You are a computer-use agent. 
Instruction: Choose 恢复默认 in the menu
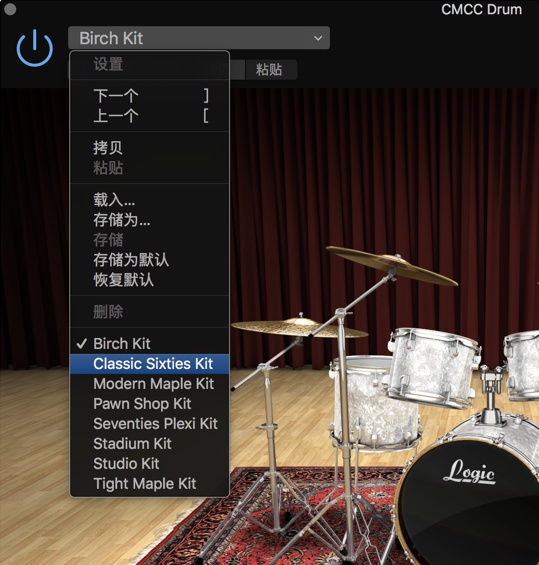pyautogui.click(x=150, y=280)
